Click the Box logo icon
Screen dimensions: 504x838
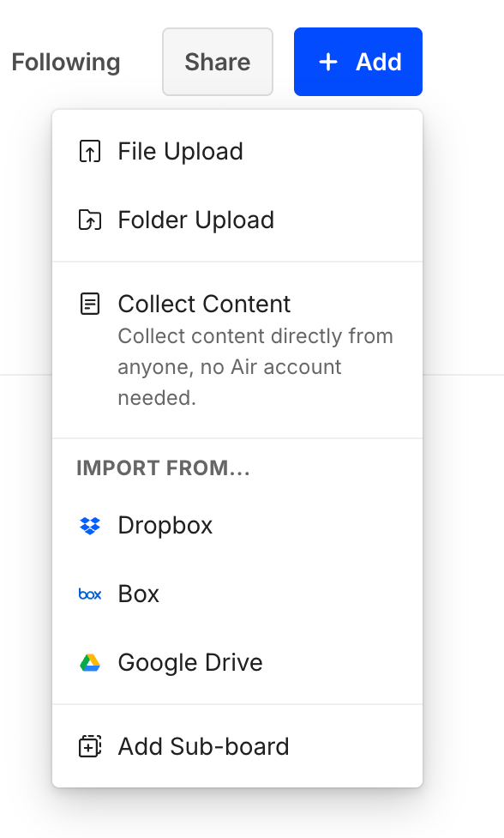(89, 594)
